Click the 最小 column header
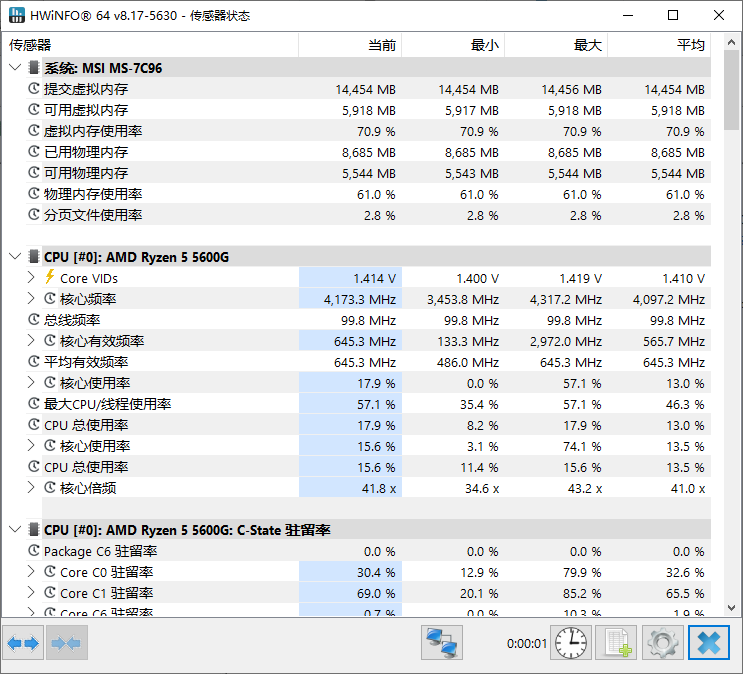Image resolution: width=743 pixels, height=674 pixels. click(453, 45)
